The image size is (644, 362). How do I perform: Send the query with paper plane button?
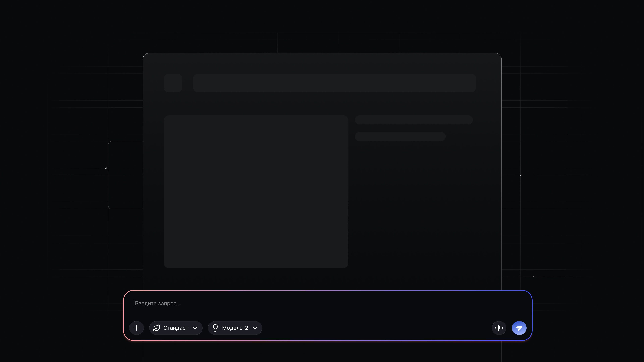(519, 328)
